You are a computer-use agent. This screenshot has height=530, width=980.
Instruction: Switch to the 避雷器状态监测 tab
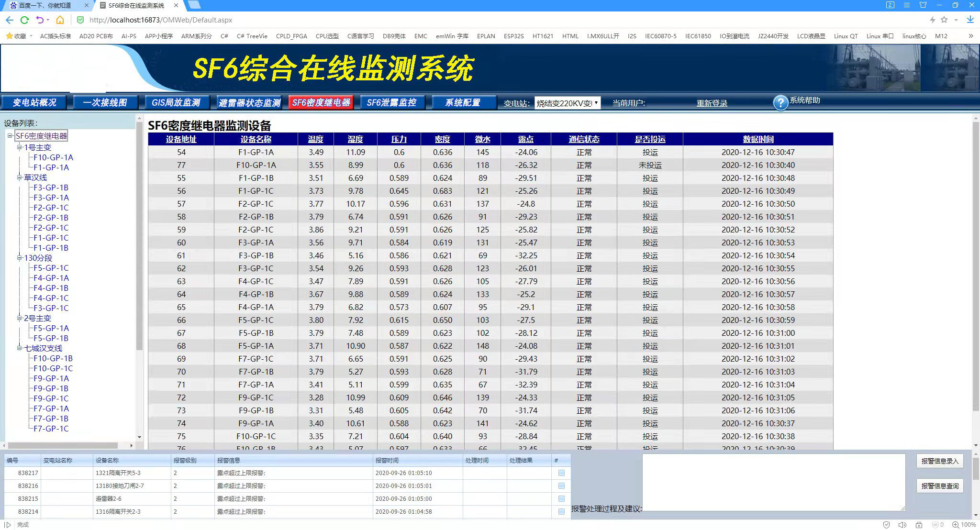(249, 102)
